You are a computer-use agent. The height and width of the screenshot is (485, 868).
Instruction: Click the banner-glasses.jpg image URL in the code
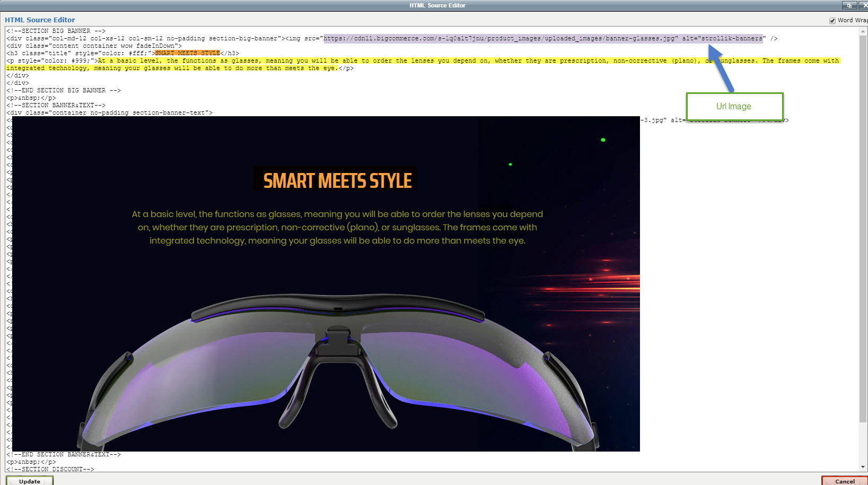coord(501,38)
